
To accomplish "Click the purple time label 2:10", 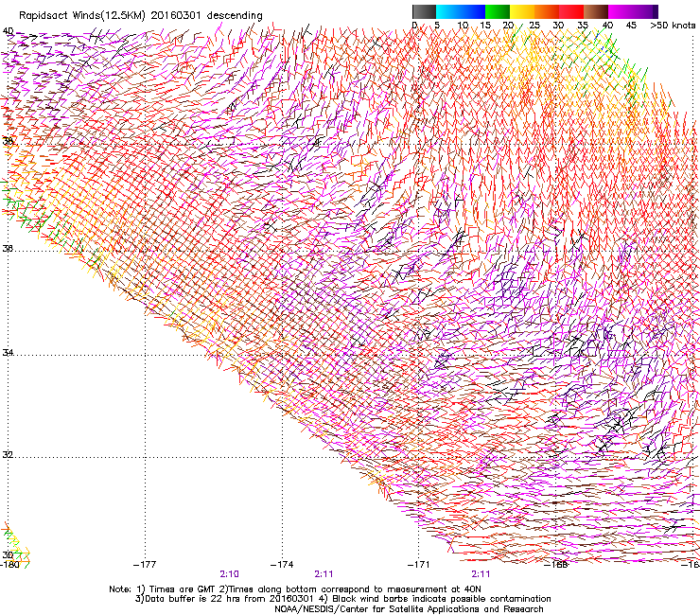I will (230, 574).
